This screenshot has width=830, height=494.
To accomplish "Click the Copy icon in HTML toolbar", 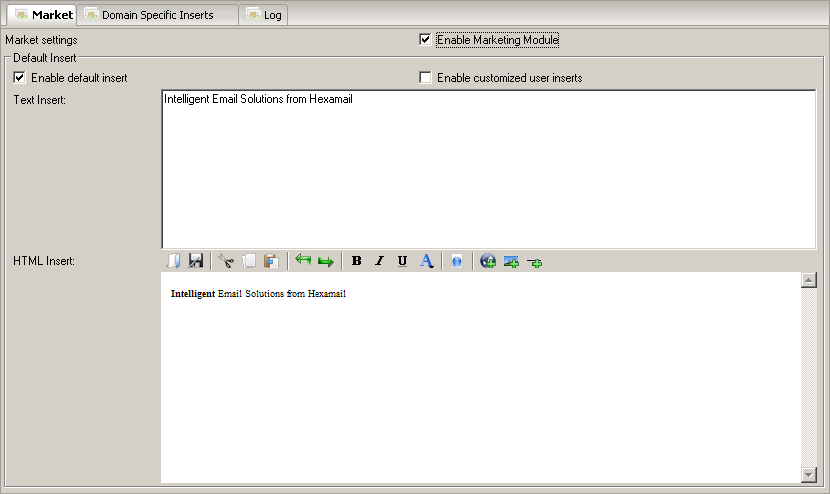I will (x=249, y=261).
